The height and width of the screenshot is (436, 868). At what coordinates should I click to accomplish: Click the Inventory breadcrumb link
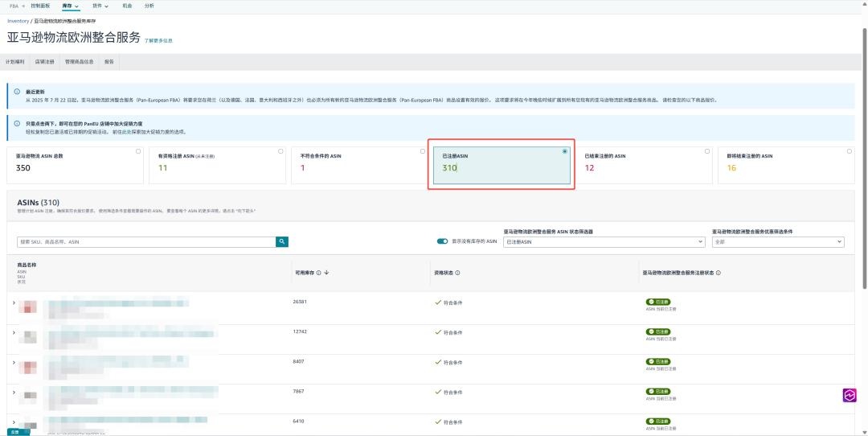tap(18, 21)
